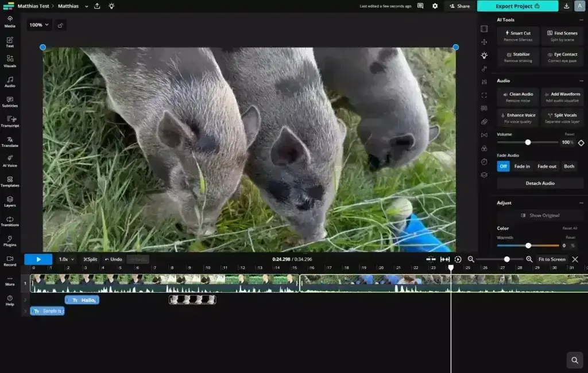Click the timeline zoom-in magnifier
Image resolution: width=588 pixels, height=373 pixels.
(x=529, y=259)
